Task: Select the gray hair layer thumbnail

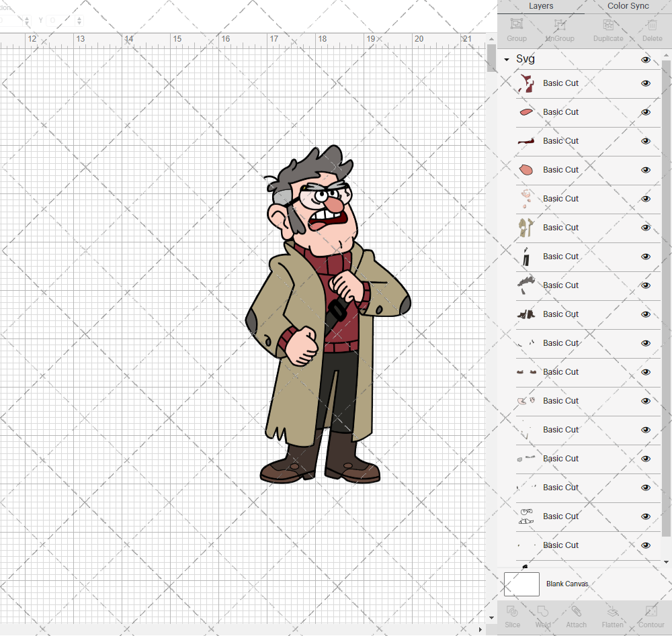Action: click(526, 285)
